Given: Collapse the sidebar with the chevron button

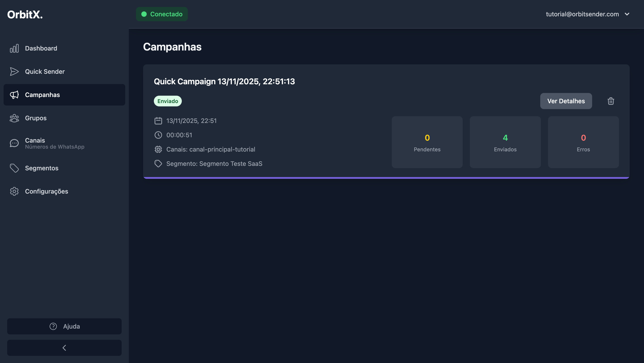Looking at the screenshot, I should [64, 348].
